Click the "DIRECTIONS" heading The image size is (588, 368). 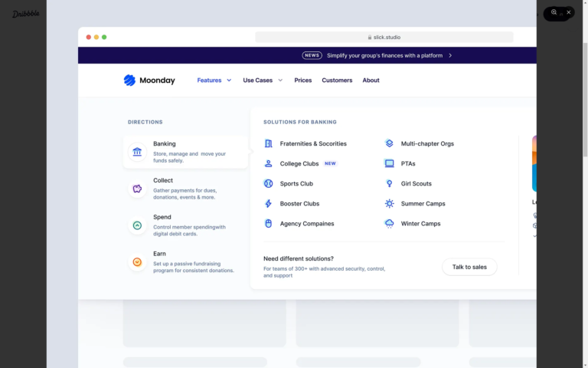point(145,122)
